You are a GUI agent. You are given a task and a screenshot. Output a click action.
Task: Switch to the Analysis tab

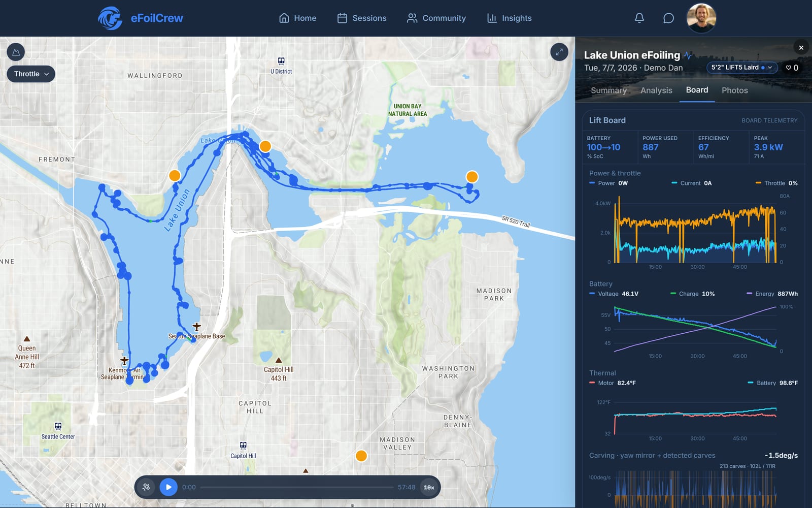click(x=656, y=90)
